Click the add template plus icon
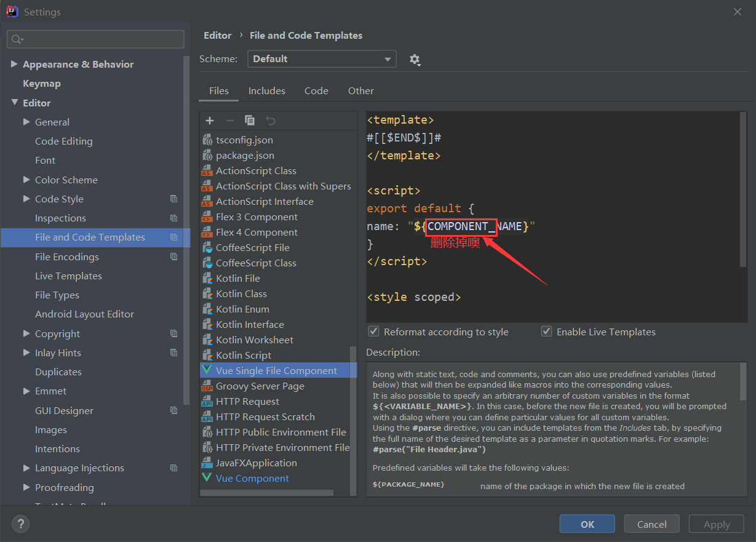The width and height of the screenshot is (756, 542). pos(210,121)
